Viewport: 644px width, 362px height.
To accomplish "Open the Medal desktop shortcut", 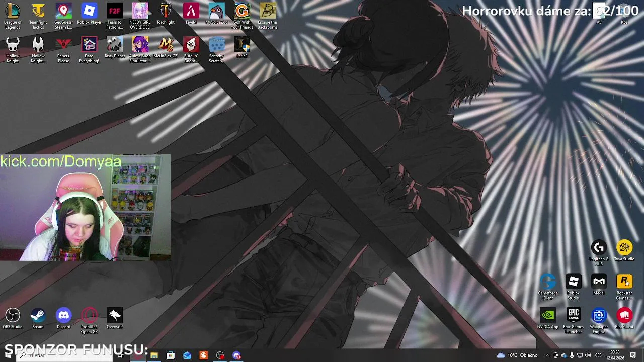I will pos(599,285).
